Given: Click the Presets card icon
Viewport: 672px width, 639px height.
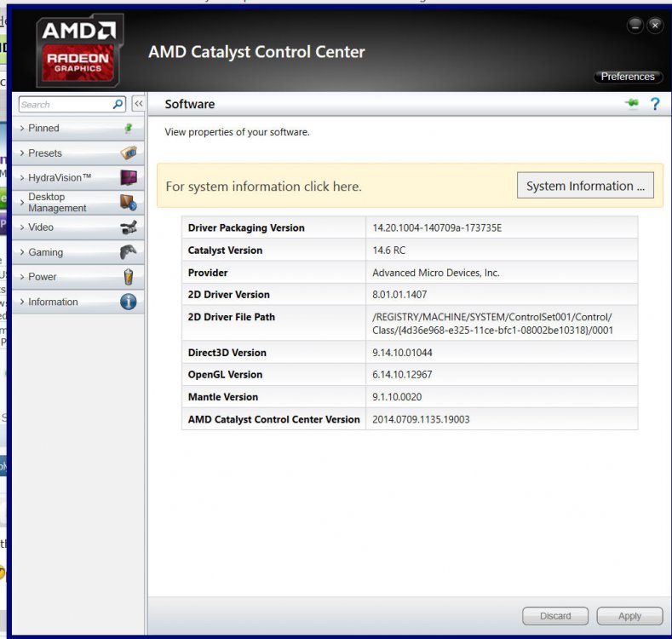Looking at the screenshot, I should pyautogui.click(x=129, y=153).
